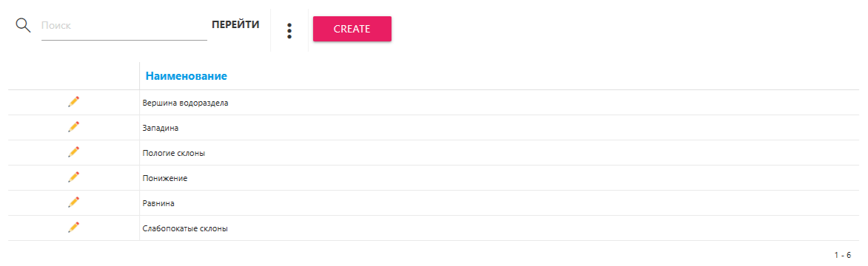Select the Пологие склоны name cell
Screen dimensions: 868x266
coord(499,153)
